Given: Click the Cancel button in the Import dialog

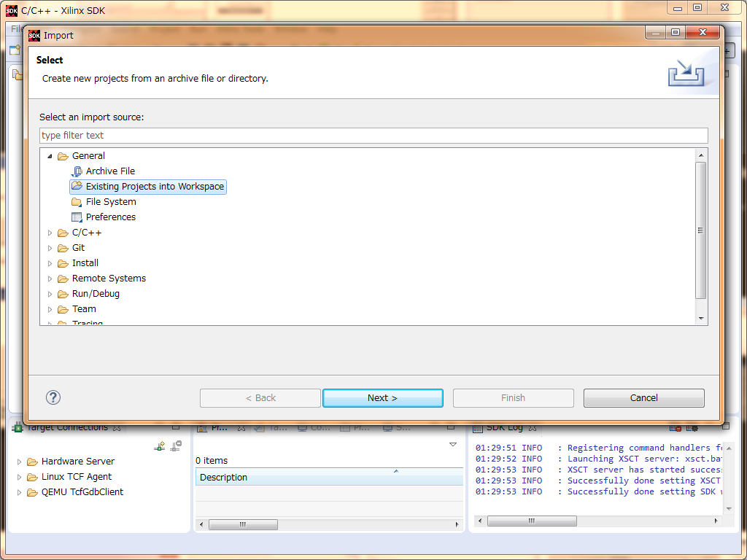Looking at the screenshot, I should 643,397.
